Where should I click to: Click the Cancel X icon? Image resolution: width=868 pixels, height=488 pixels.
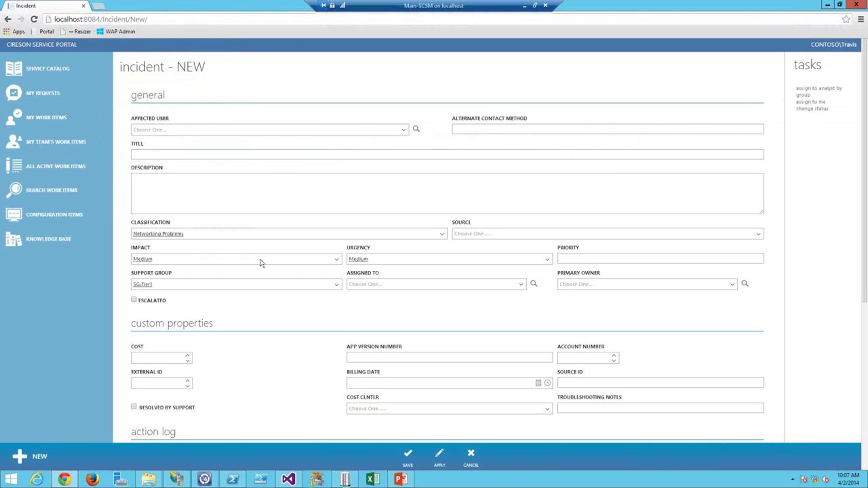(x=471, y=453)
